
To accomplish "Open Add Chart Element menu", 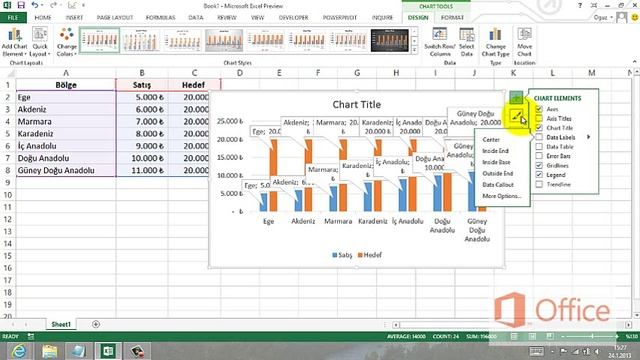I will coord(14,42).
